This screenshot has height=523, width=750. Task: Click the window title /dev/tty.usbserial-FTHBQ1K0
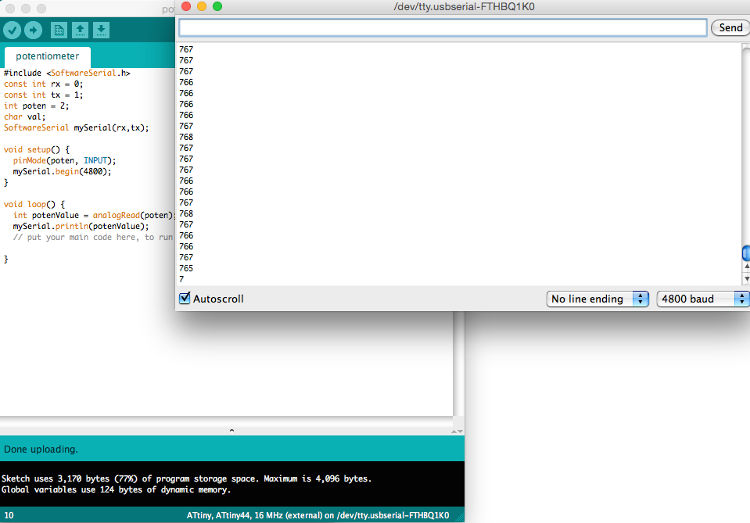(x=464, y=7)
